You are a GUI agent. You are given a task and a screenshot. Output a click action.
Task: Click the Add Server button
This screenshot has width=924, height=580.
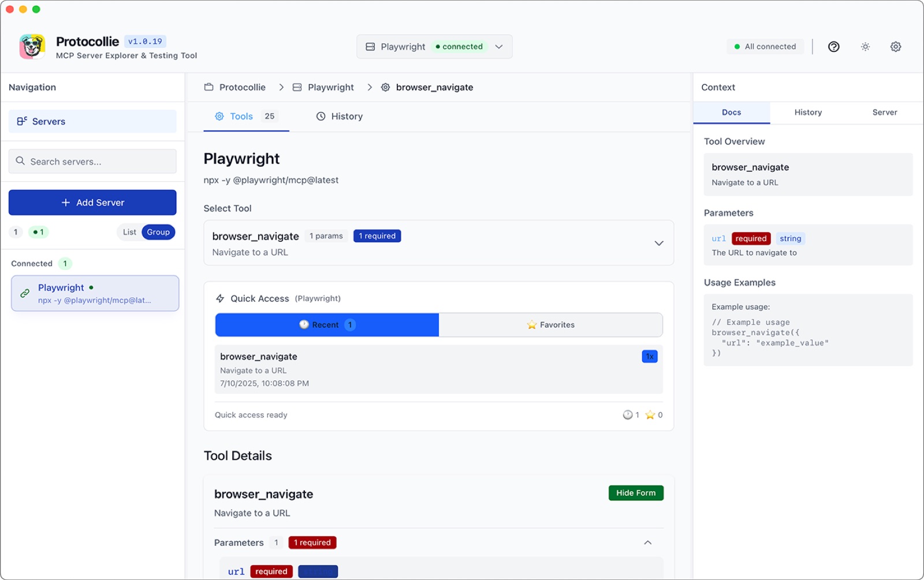tap(92, 203)
